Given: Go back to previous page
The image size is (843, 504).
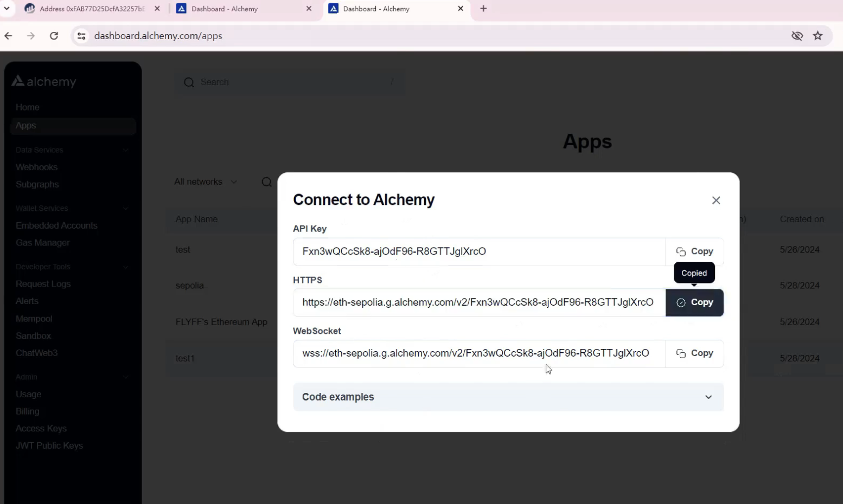Looking at the screenshot, I should (x=9, y=36).
